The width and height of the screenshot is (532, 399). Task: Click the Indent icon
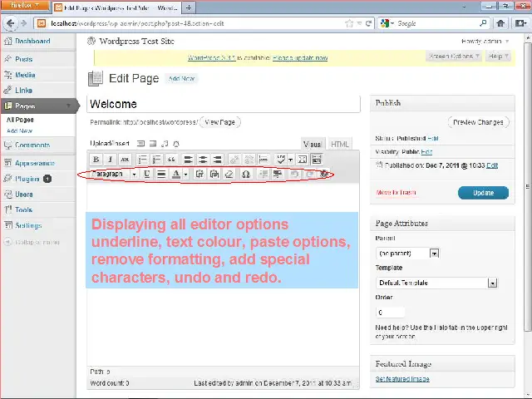pos(278,174)
